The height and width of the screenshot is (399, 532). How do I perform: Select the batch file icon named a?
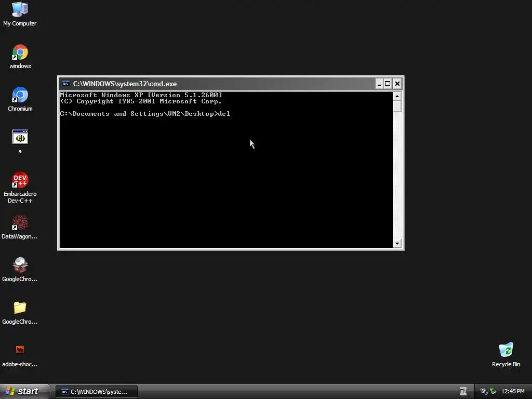point(20,141)
